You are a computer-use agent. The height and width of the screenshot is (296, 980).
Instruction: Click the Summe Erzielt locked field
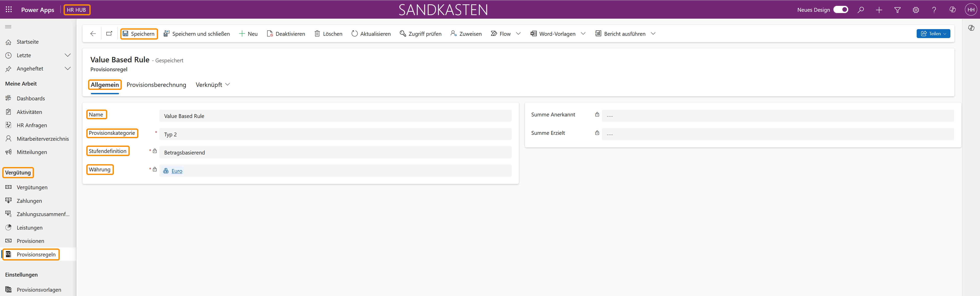pyautogui.click(x=778, y=134)
